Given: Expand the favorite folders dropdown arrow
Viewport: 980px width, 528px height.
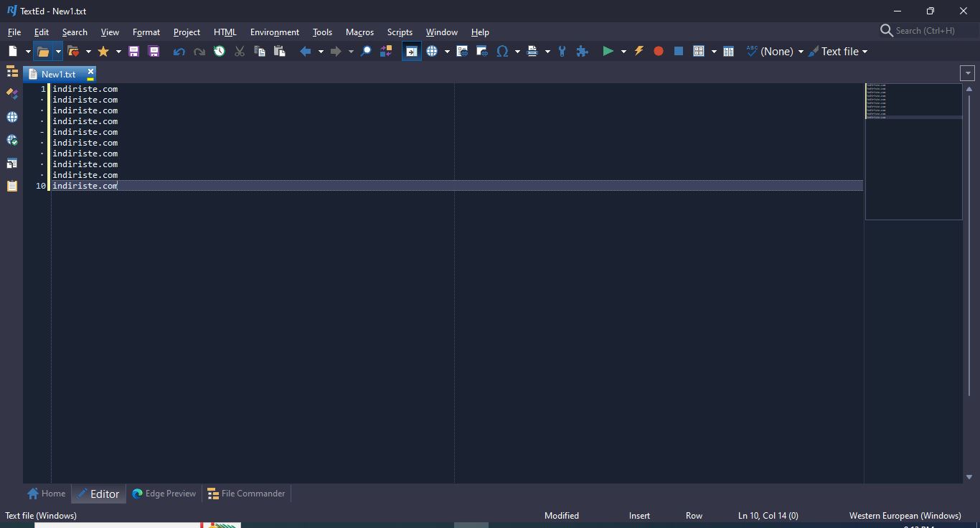Looking at the screenshot, I should tap(88, 52).
